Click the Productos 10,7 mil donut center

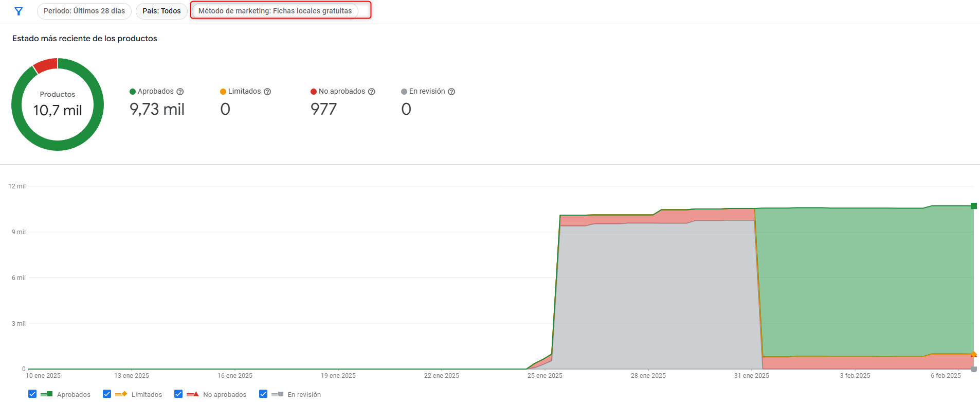click(58, 104)
